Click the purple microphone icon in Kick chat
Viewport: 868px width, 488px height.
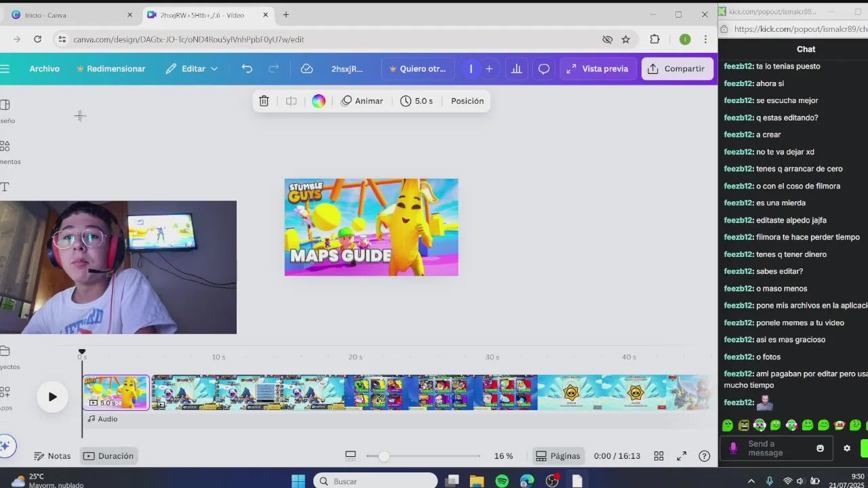[x=733, y=448]
